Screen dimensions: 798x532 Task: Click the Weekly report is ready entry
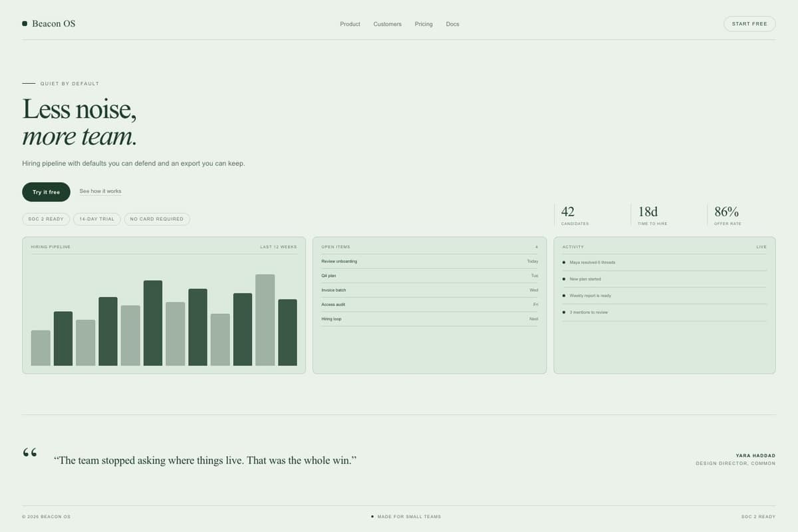pyautogui.click(x=664, y=296)
